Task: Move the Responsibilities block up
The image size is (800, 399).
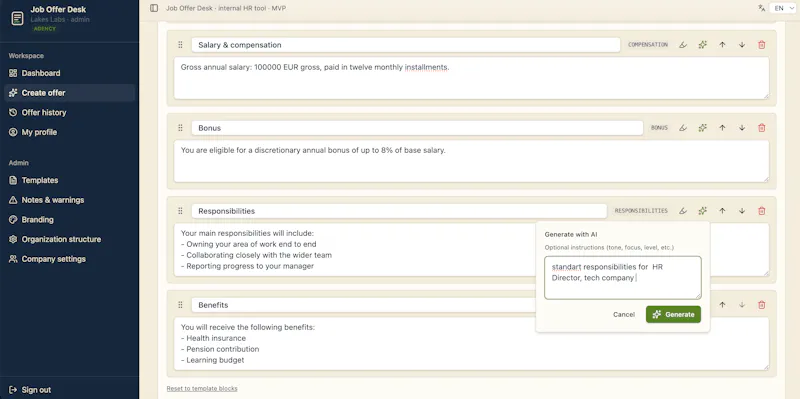Action: click(722, 211)
